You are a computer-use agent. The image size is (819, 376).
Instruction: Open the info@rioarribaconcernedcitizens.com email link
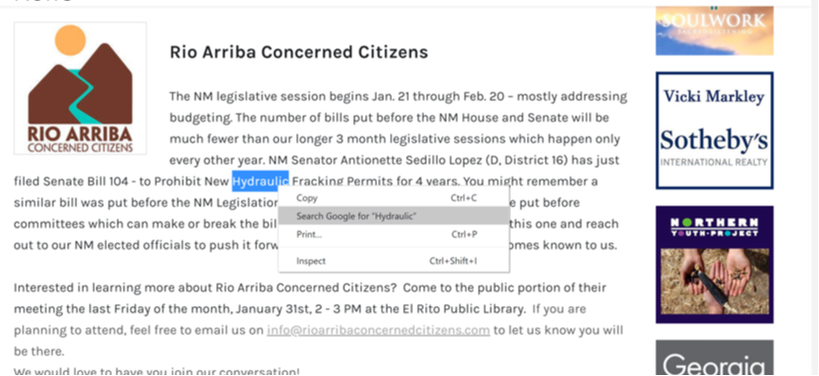click(378, 331)
